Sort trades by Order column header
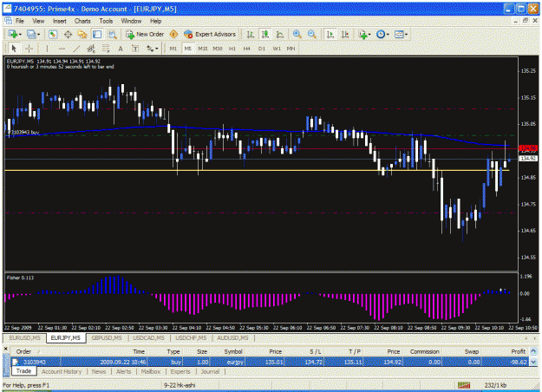Screen dimensions: 542x392 point(23,351)
